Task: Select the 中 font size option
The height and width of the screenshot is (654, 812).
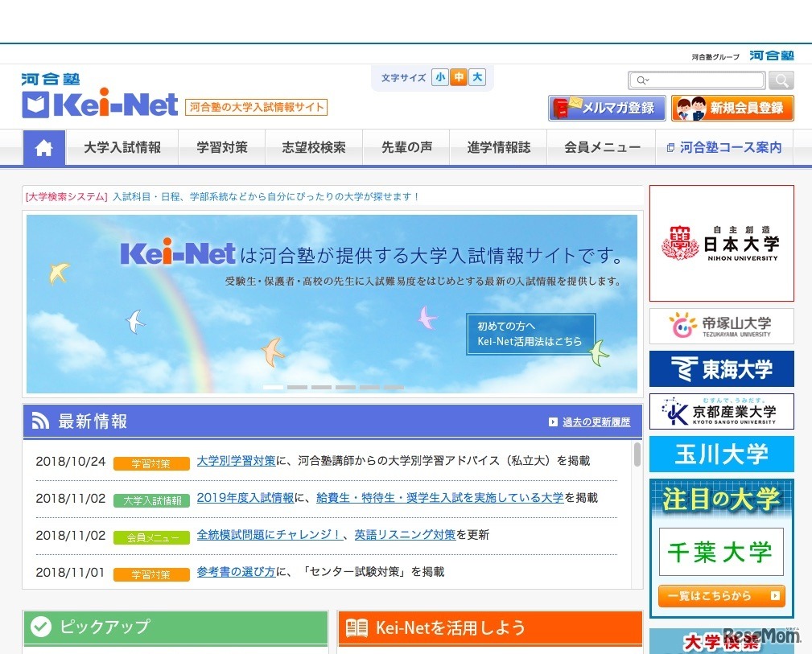Action: [459, 78]
